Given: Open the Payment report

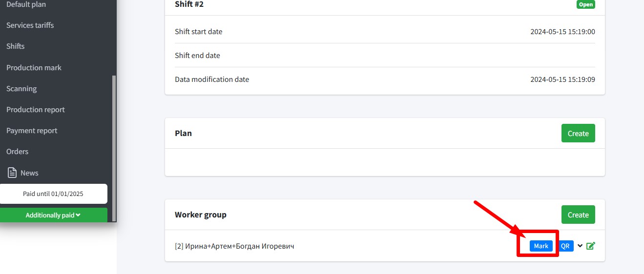Looking at the screenshot, I should pyautogui.click(x=32, y=131).
